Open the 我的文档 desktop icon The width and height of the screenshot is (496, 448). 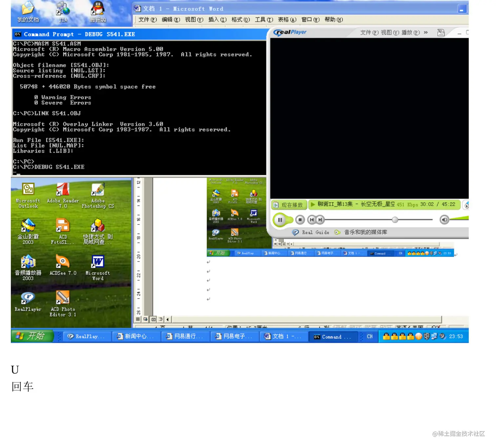point(28,12)
